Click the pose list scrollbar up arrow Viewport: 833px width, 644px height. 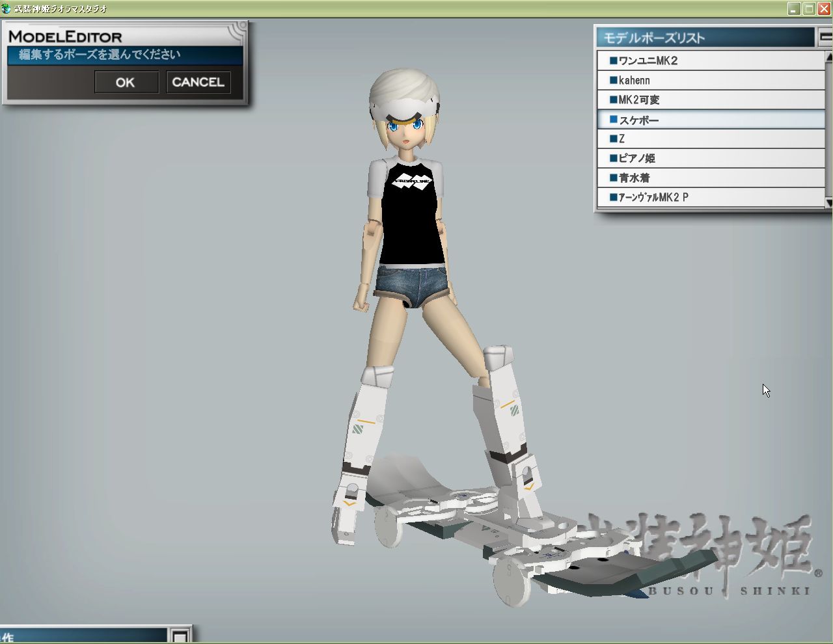pos(829,57)
